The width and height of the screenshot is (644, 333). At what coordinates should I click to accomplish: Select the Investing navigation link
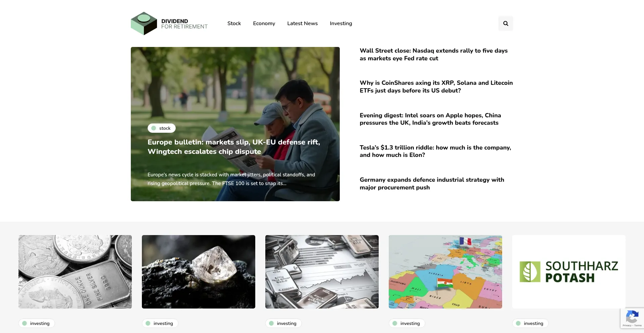(x=340, y=23)
